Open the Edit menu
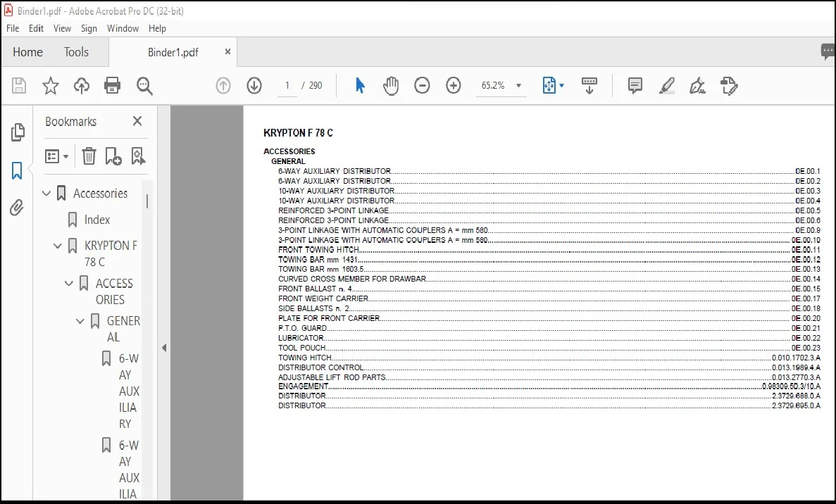This screenshot has height=504, width=836. point(36,28)
